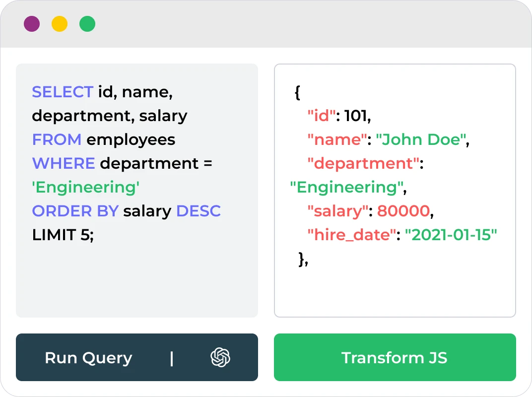
Task: Click the WHERE keyword in the query
Action: 63,163
